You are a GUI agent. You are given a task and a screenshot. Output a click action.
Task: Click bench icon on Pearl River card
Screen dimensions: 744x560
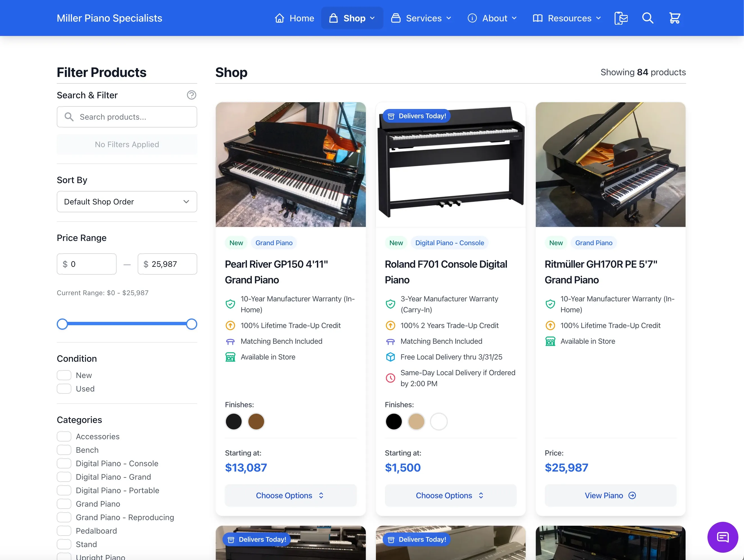[x=230, y=342]
